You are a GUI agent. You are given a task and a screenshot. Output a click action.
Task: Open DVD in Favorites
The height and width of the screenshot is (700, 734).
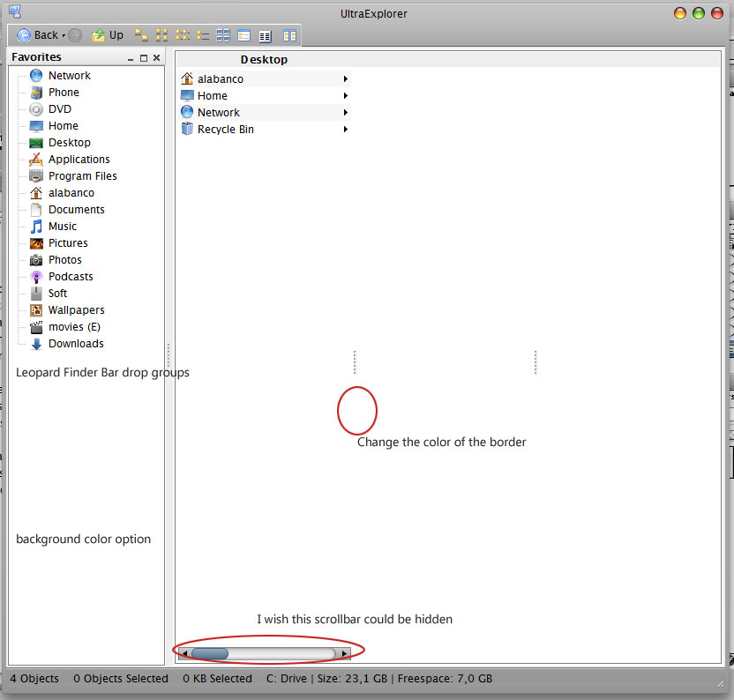60,109
